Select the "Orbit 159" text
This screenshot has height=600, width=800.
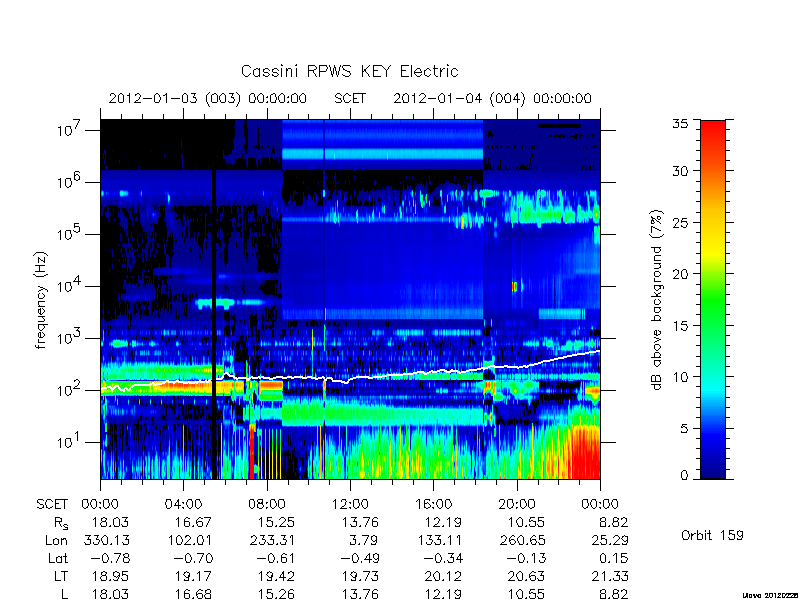coord(712,535)
